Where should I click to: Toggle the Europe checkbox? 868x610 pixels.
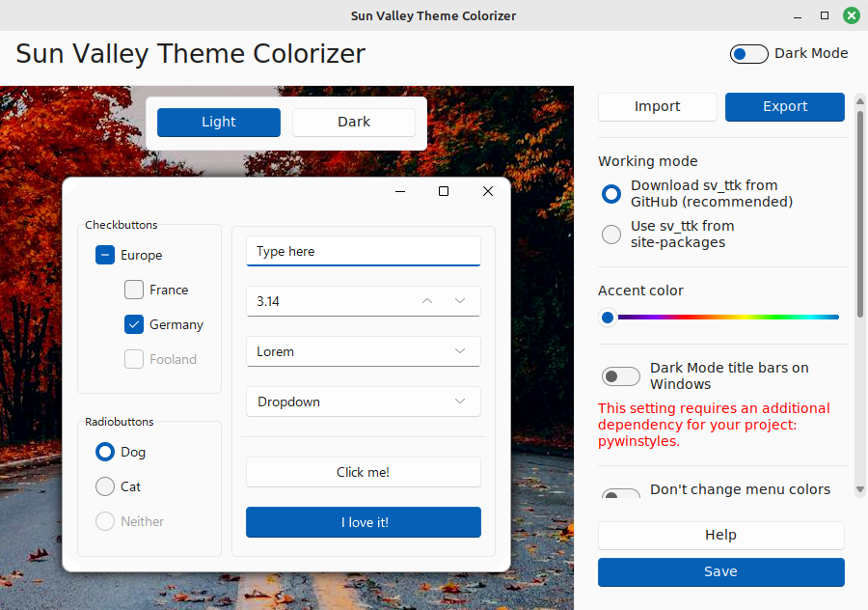(104, 255)
